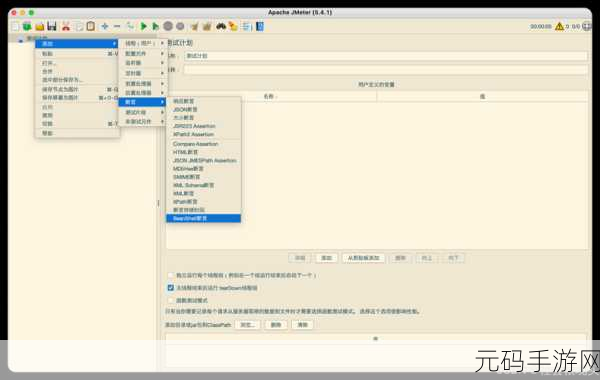Select the highlighted BeanShell断言 entry
Screen dimensions: 600x380
(x=204, y=219)
